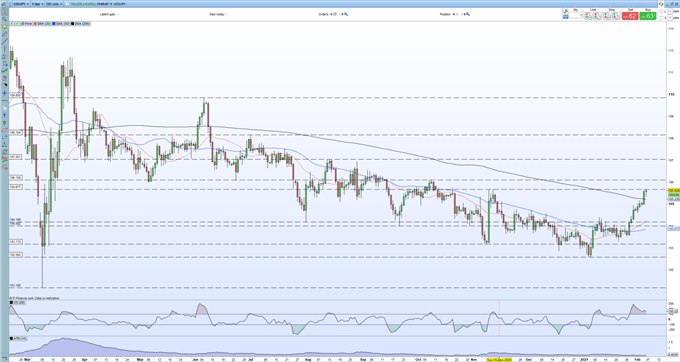
Task: Click the highlighted yellow date on time axis
Action: [499, 359]
